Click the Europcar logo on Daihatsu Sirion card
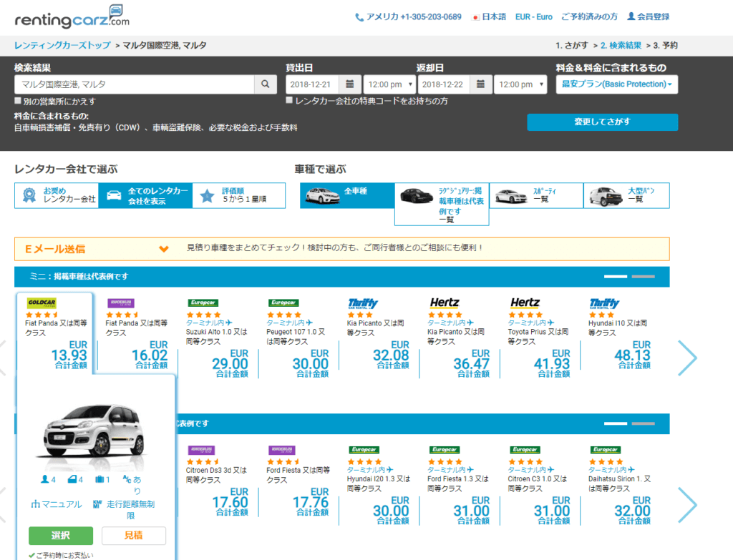The height and width of the screenshot is (560, 733). (606, 450)
